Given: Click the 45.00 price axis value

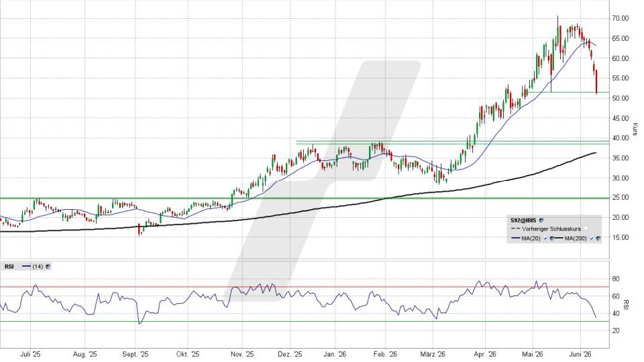Looking at the screenshot, I should (620, 119).
